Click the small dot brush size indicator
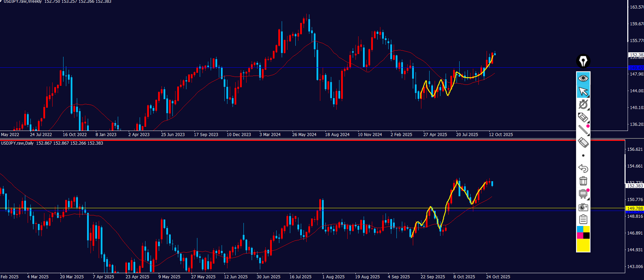 pyautogui.click(x=583, y=156)
